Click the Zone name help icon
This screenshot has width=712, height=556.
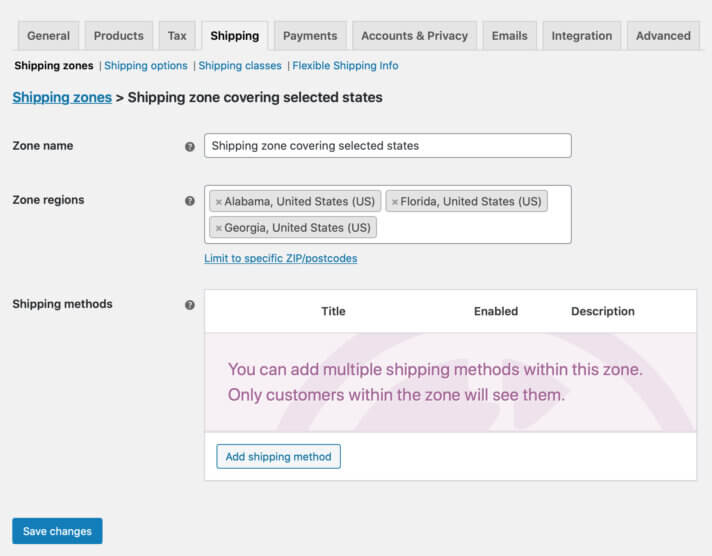pos(190,146)
